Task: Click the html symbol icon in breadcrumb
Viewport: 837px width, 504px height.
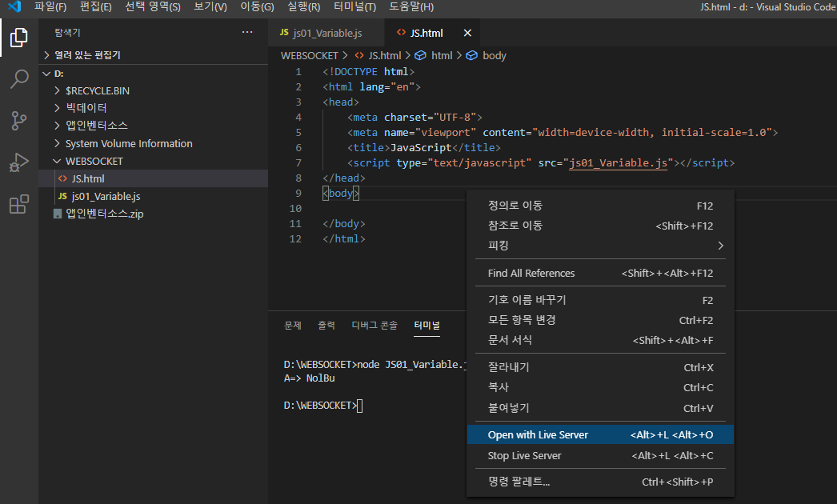Action: [421, 55]
